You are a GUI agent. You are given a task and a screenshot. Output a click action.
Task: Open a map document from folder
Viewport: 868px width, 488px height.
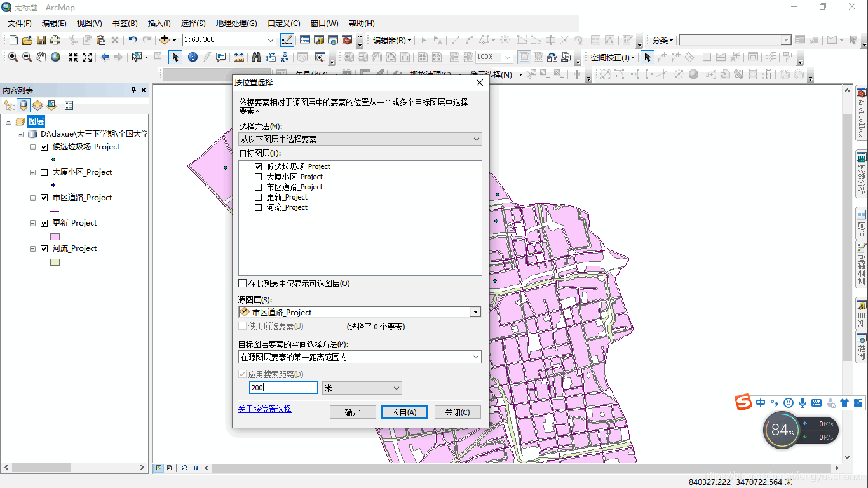pyautogui.click(x=27, y=40)
